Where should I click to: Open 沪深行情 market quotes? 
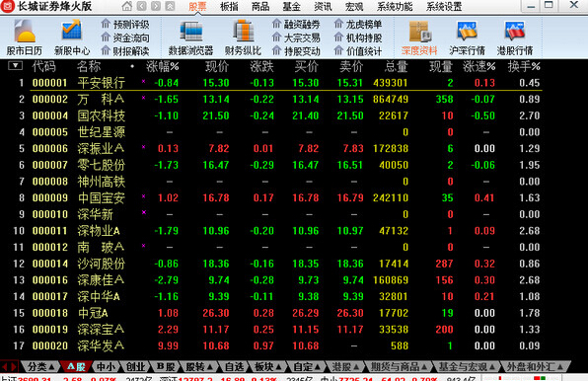coord(467,38)
